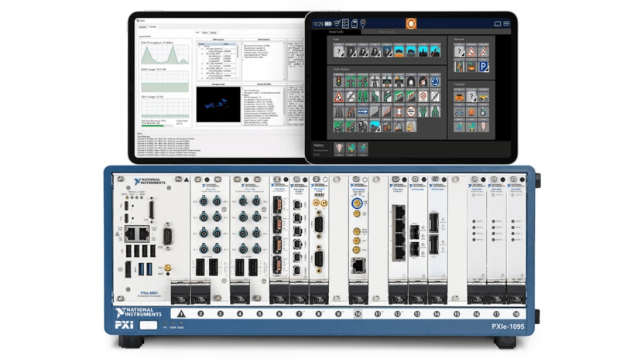Click the black point cloud viewer
The image size is (644, 362).
point(218,104)
